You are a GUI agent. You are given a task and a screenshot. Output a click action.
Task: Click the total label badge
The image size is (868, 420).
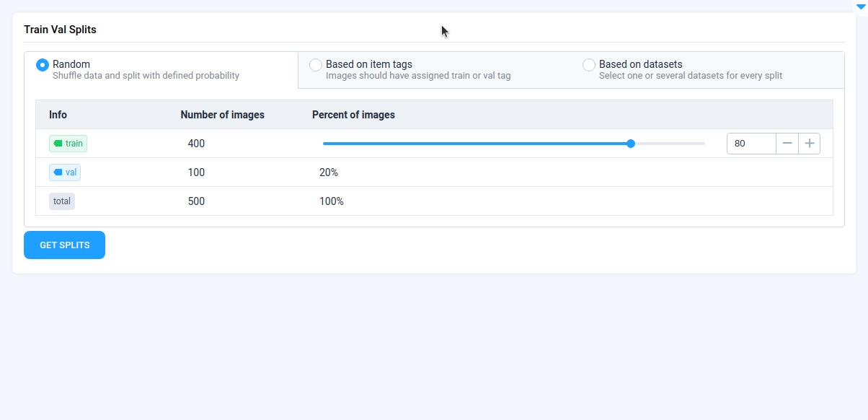(62, 201)
